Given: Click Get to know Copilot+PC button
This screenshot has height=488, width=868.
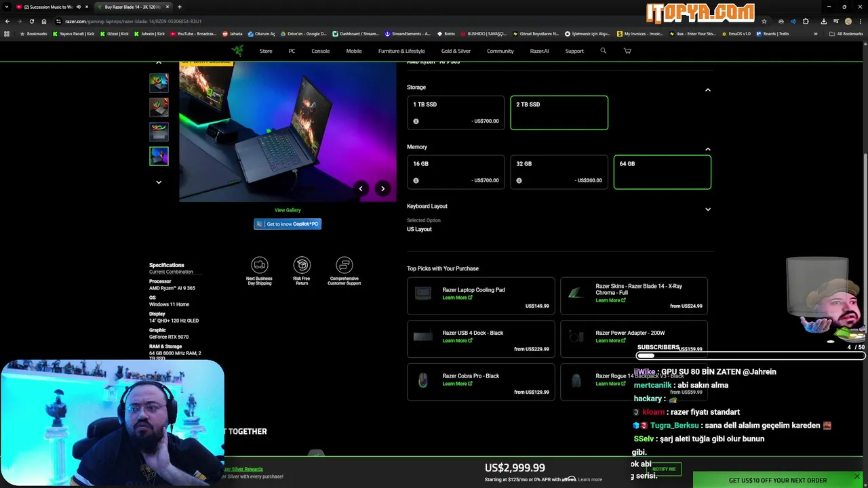Looking at the screenshot, I should (x=288, y=224).
